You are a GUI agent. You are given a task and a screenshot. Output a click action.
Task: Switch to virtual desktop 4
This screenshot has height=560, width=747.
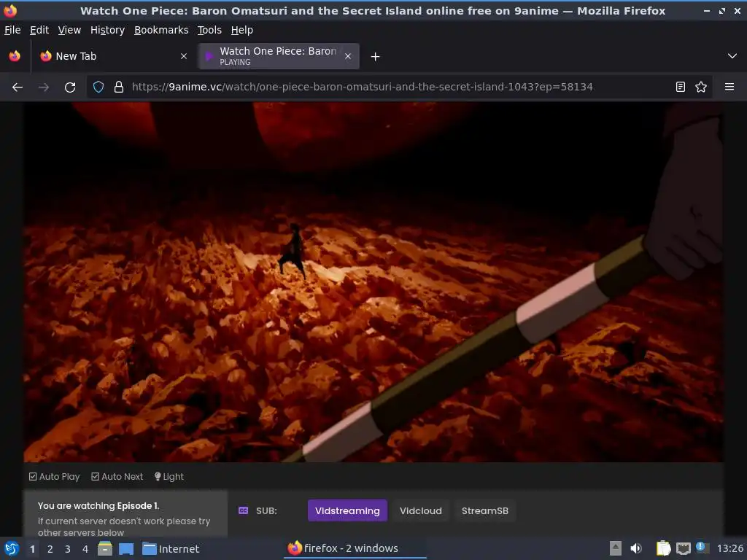pos(85,549)
